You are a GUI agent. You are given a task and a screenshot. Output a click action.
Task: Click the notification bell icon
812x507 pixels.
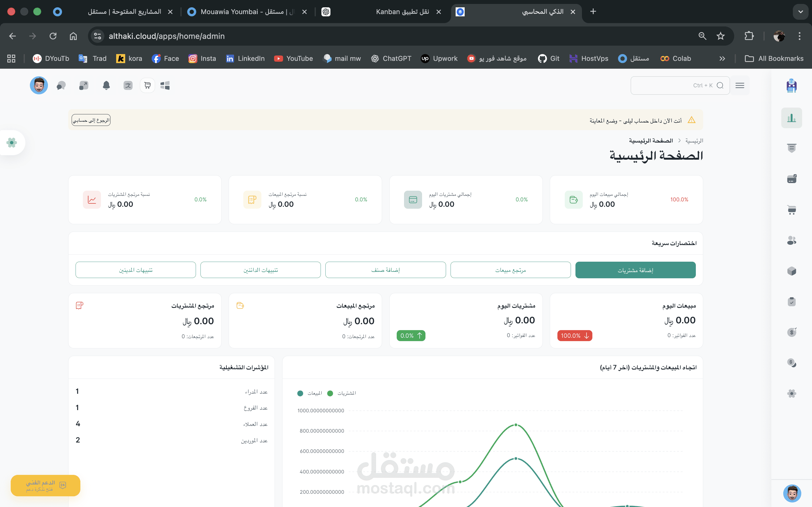(x=106, y=86)
